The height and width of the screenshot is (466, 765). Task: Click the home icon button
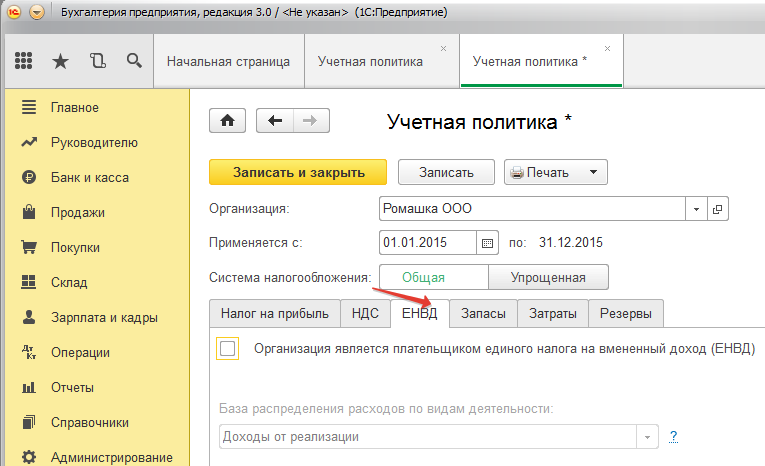227,120
